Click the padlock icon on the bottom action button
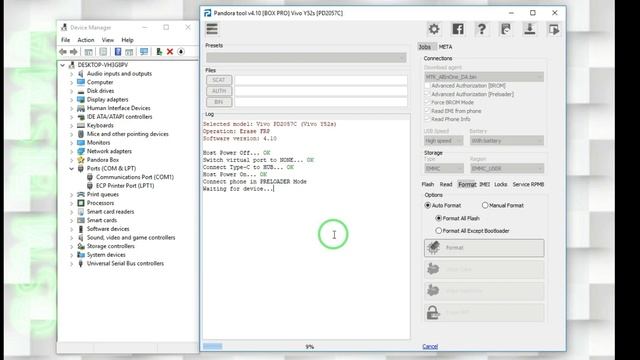 (x=433, y=312)
